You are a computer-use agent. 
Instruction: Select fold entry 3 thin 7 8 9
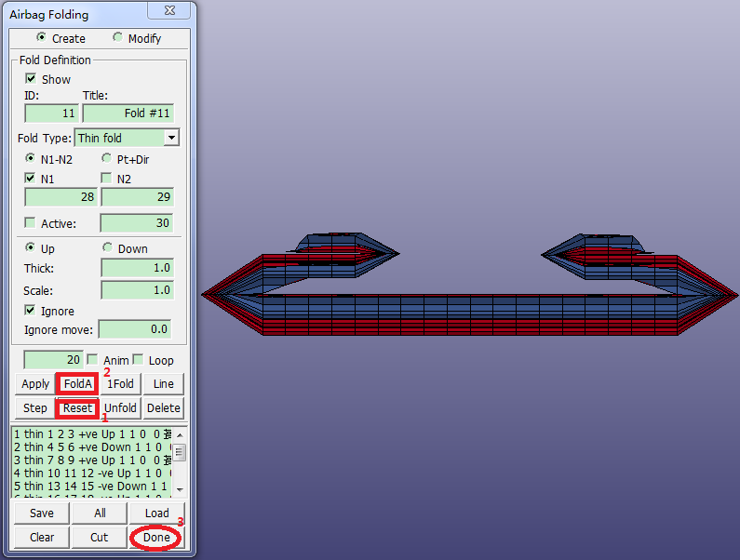click(x=91, y=460)
